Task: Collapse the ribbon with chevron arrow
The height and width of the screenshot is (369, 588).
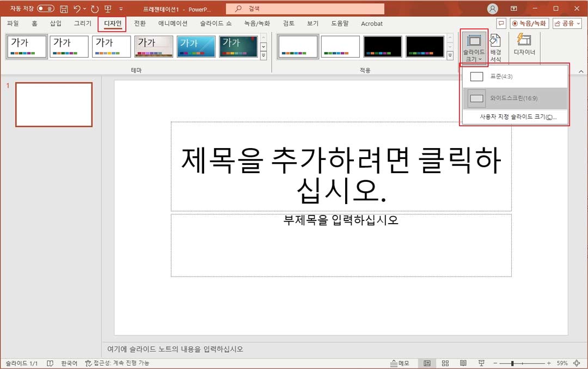Action: tap(581, 71)
